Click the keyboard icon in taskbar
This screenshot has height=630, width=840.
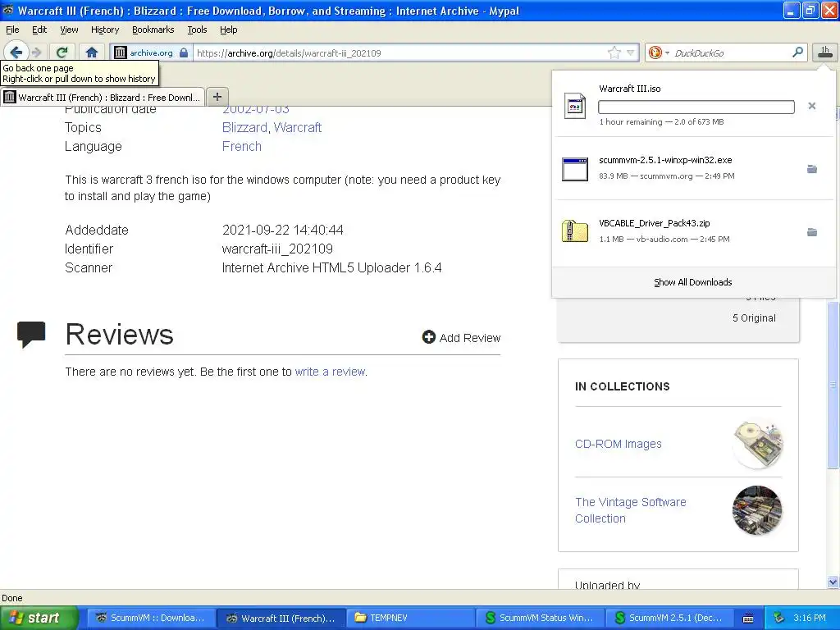(748, 619)
